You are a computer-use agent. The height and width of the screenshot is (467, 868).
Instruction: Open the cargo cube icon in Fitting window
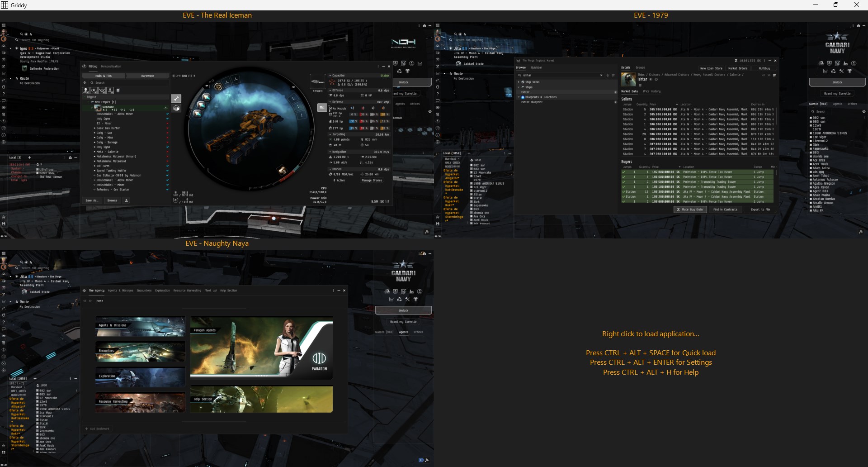click(x=176, y=109)
